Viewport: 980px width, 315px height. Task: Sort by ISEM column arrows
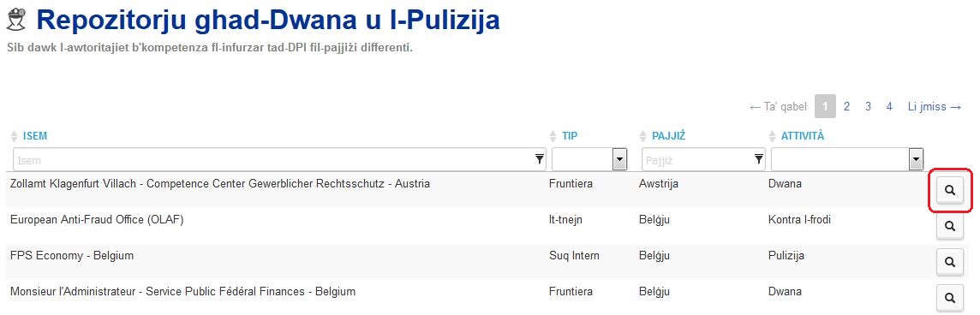[x=15, y=136]
